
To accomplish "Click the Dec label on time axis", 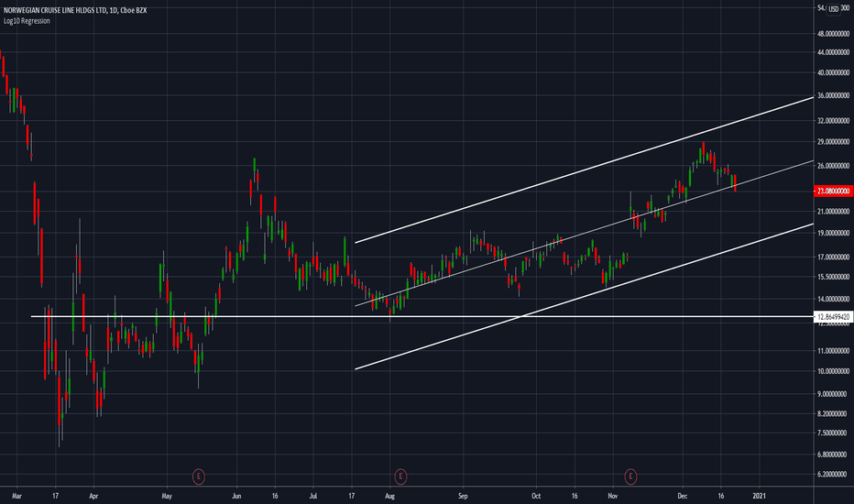I will (683, 496).
